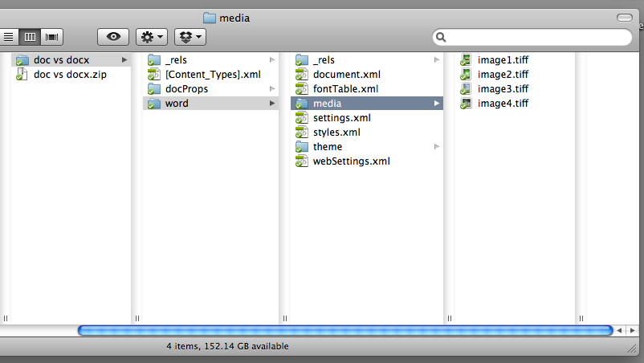This screenshot has width=644, height=363.
Task: Click the scroll right arrow
Action: (x=631, y=330)
